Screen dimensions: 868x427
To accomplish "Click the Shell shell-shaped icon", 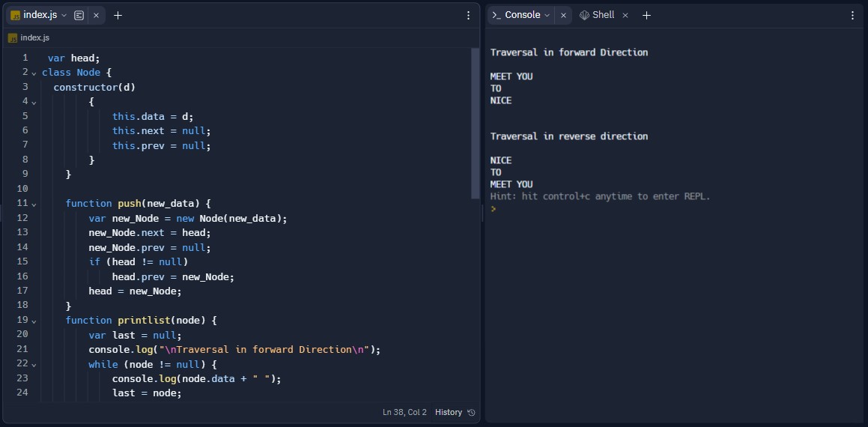I will (x=584, y=15).
